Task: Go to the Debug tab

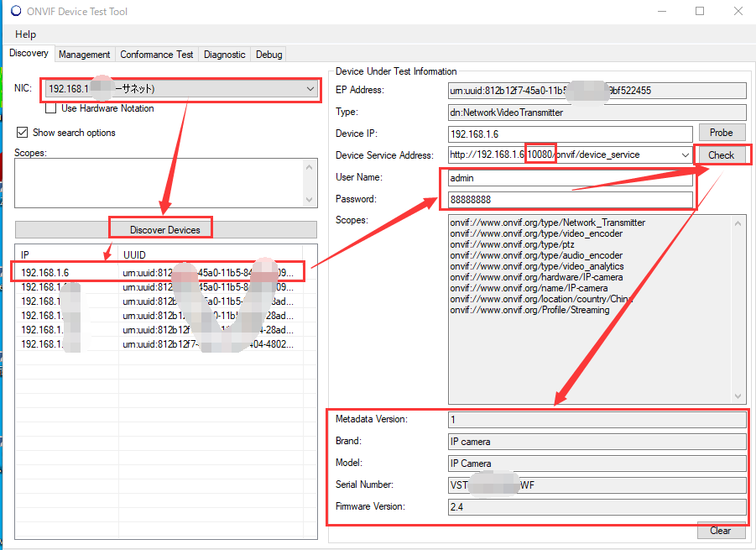Action: point(269,55)
